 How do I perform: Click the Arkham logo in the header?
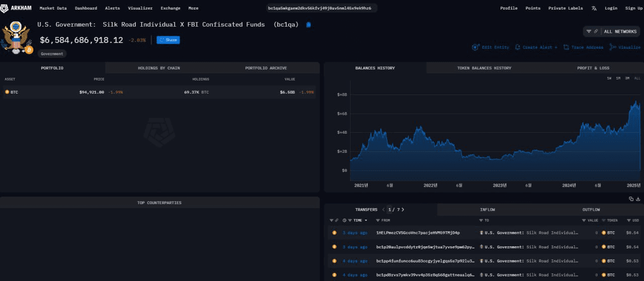point(17,8)
